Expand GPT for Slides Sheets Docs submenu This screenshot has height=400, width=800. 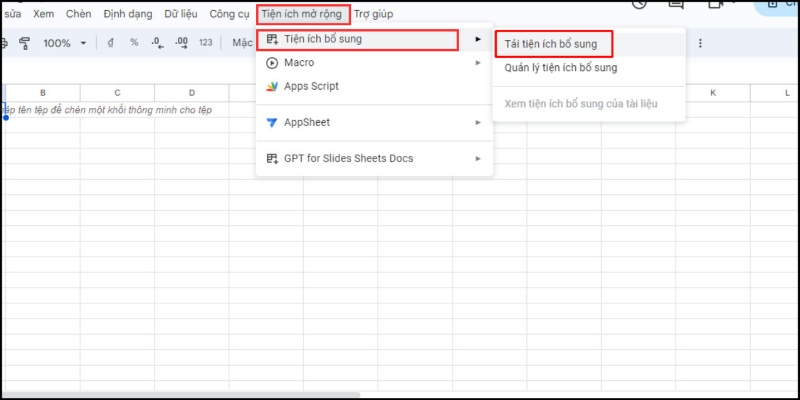(374, 159)
